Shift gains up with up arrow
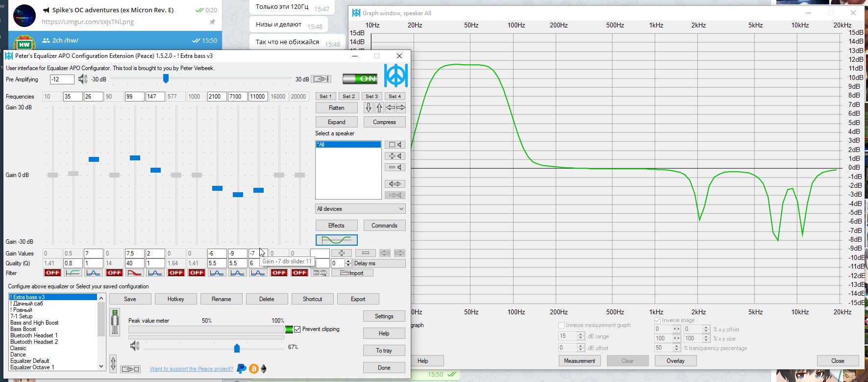868x382 pixels. 379,108
